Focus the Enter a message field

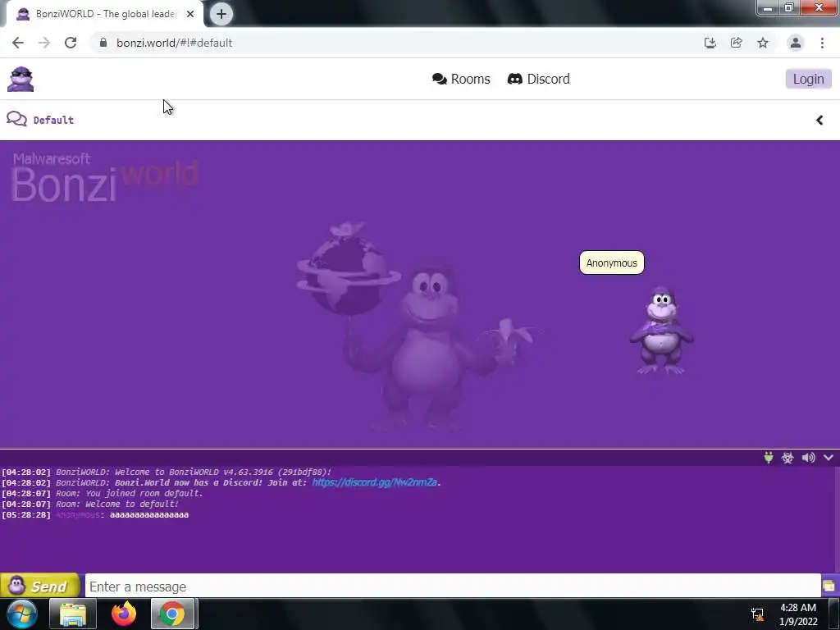pos(453,587)
